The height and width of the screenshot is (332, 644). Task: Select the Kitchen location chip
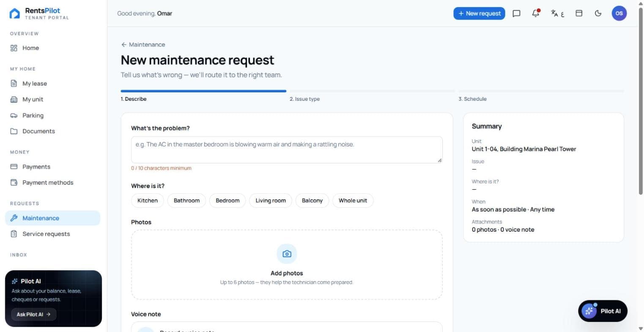coord(148,201)
